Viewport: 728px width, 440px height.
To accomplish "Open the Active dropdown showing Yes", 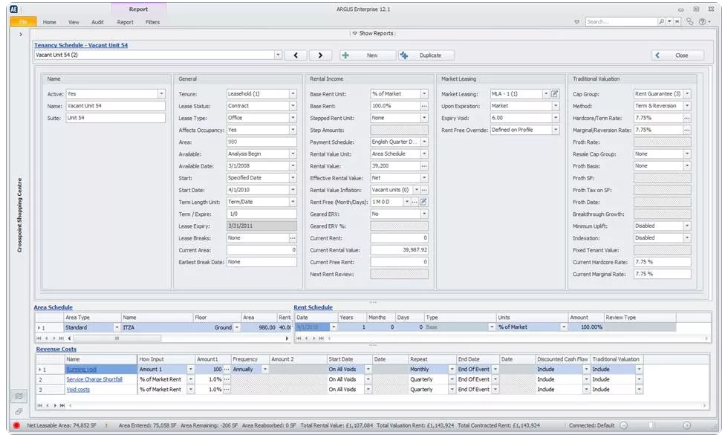I will pos(161,94).
